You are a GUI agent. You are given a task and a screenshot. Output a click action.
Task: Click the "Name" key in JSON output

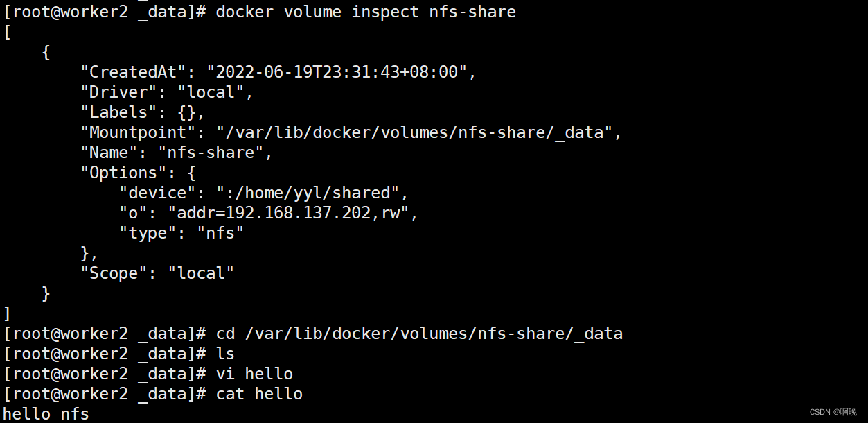coord(109,153)
